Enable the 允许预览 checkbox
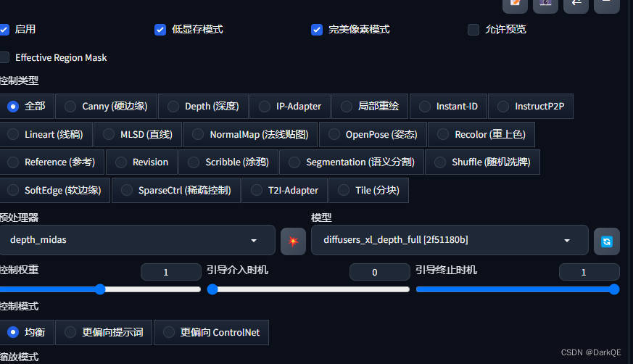Screen dimensions: 633x364 pos(473,30)
